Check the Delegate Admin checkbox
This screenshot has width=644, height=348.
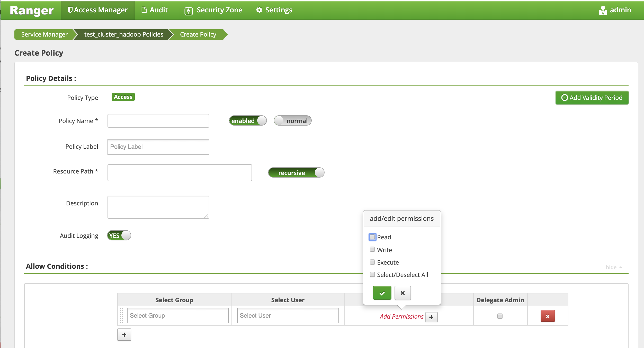(500, 316)
